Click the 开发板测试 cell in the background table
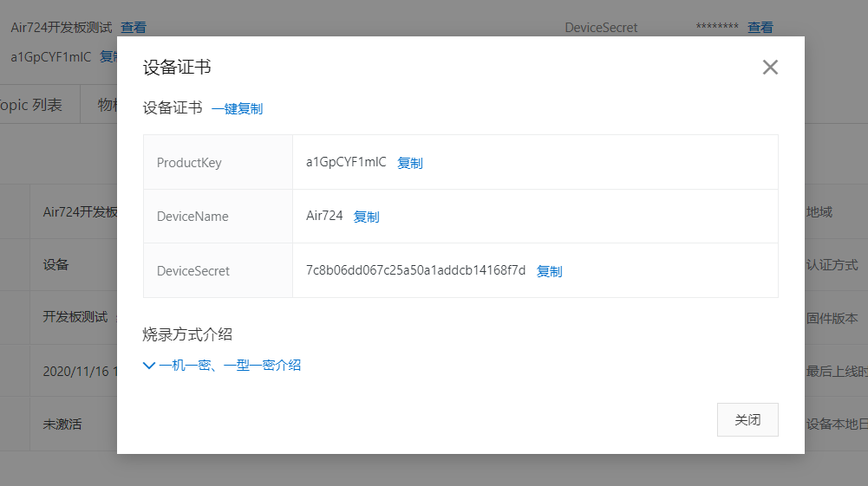The image size is (868, 486). point(75,317)
